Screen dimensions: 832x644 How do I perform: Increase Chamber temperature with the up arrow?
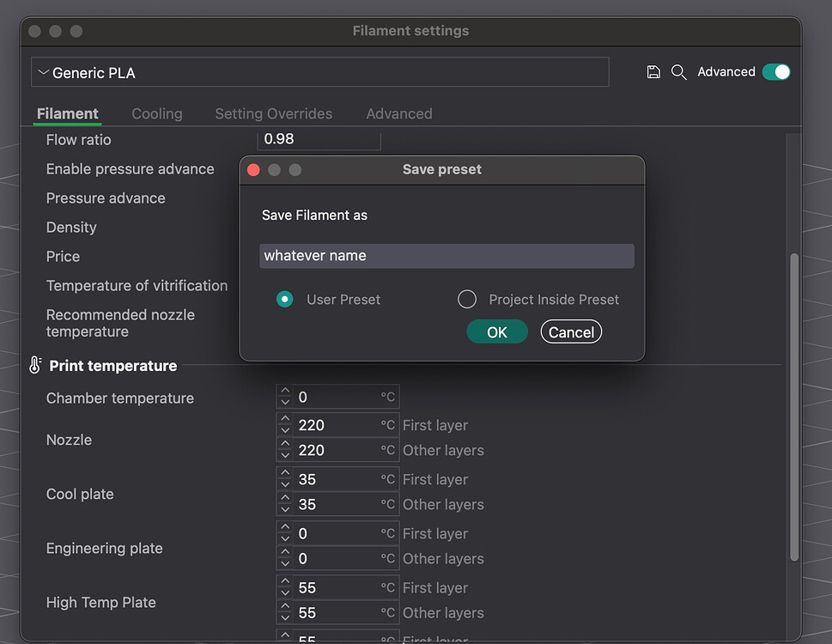pyautogui.click(x=285, y=391)
